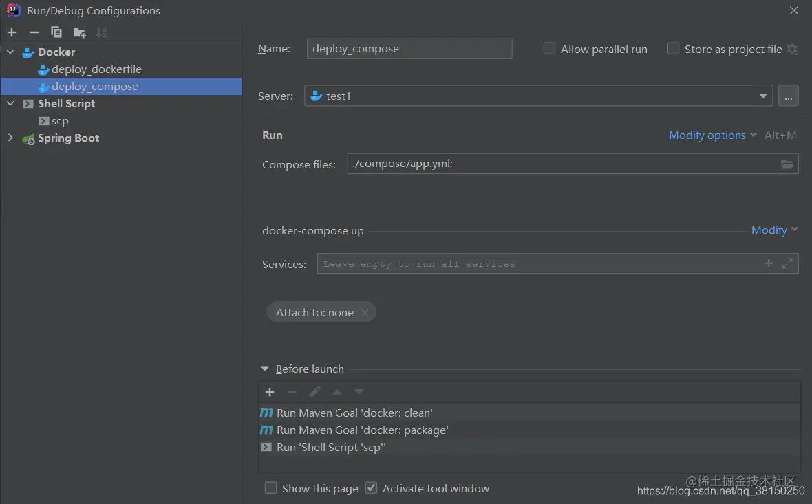Select Run 'Shell Script 'scp'' task
812x504 pixels.
[x=529, y=447]
